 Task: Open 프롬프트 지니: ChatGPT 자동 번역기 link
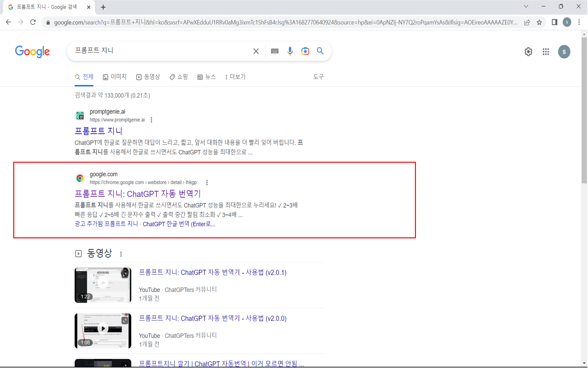(138, 194)
